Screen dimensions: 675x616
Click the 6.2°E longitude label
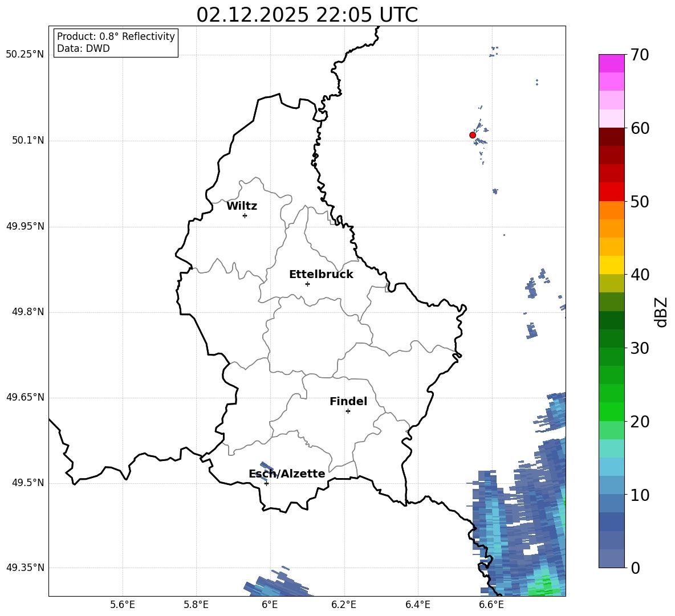point(344,605)
